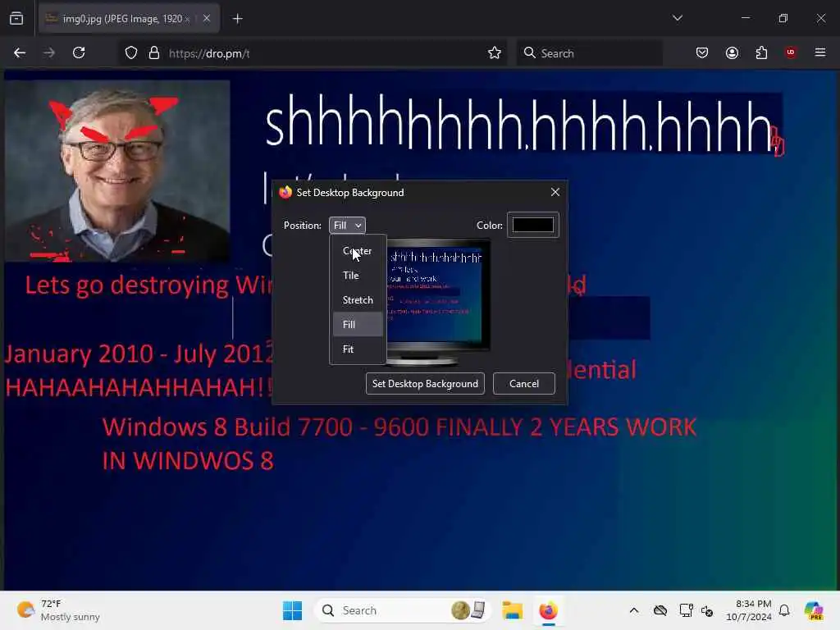Show site security padlock info
Image resolution: width=840 pixels, height=630 pixels.
click(154, 53)
